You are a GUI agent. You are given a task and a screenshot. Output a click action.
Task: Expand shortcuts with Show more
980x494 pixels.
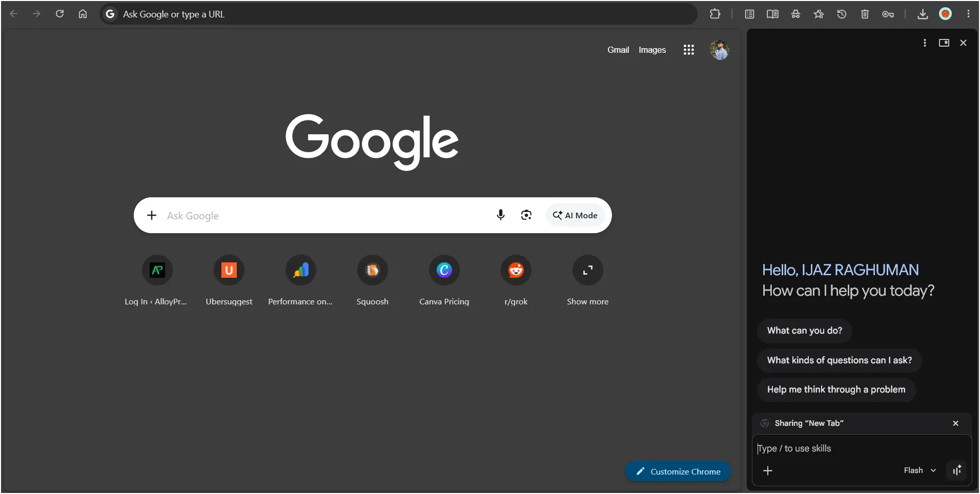[x=587, y=281]
